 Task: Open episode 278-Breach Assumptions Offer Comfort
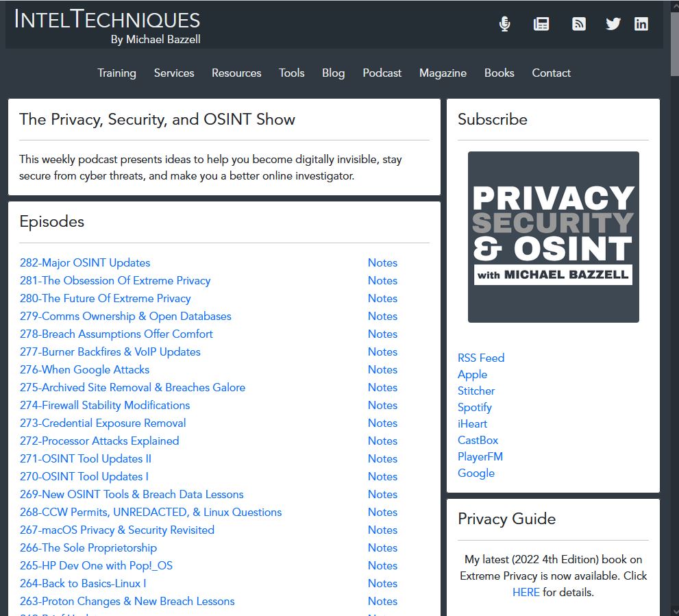[x=116, y=334]
